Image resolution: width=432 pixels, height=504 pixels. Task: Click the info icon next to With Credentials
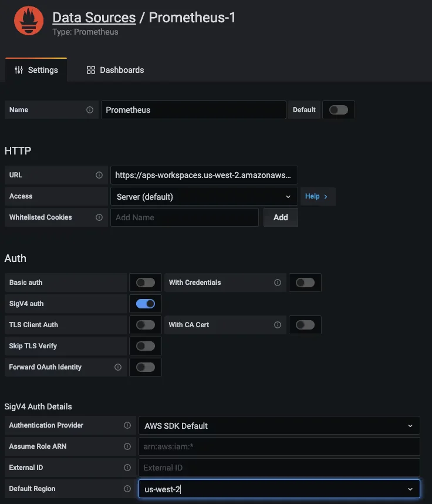coord(278,283)
